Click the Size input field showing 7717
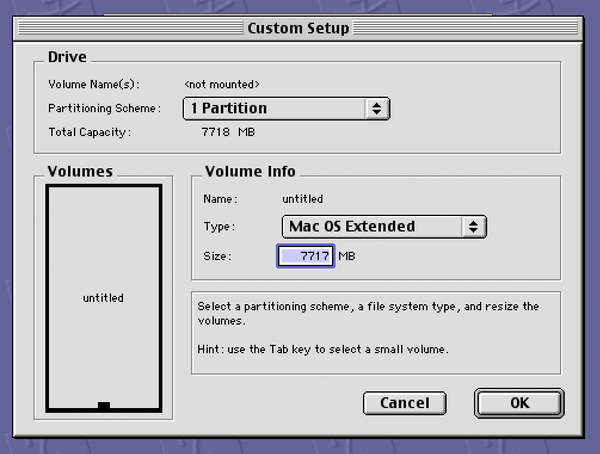 click(x=306, y=256)
